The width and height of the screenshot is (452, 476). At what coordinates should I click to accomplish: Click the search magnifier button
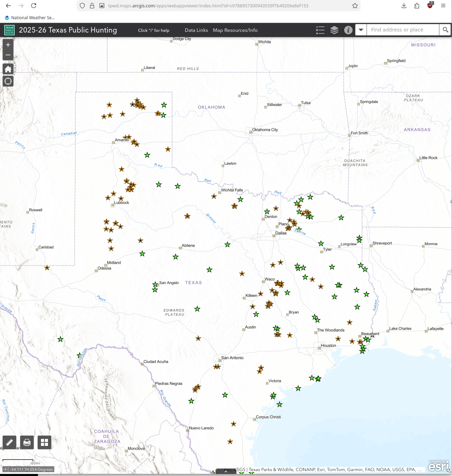tap(445, 30)
